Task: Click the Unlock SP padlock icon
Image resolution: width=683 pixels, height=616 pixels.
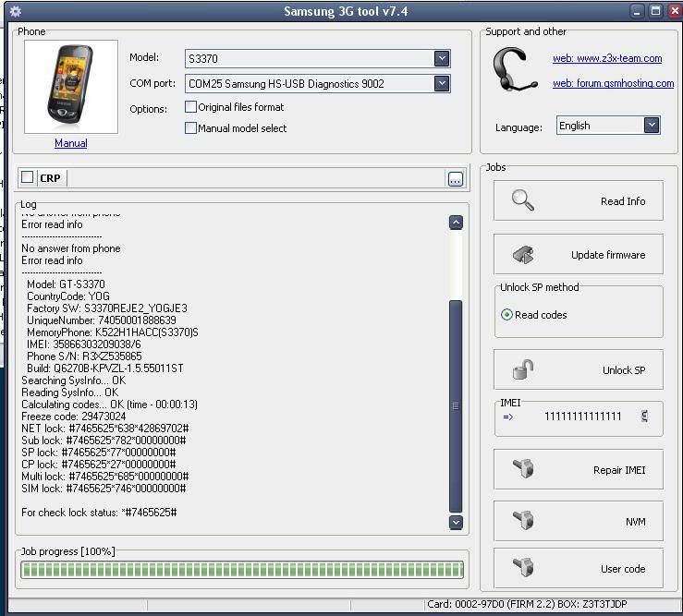Action: [523, 369]
